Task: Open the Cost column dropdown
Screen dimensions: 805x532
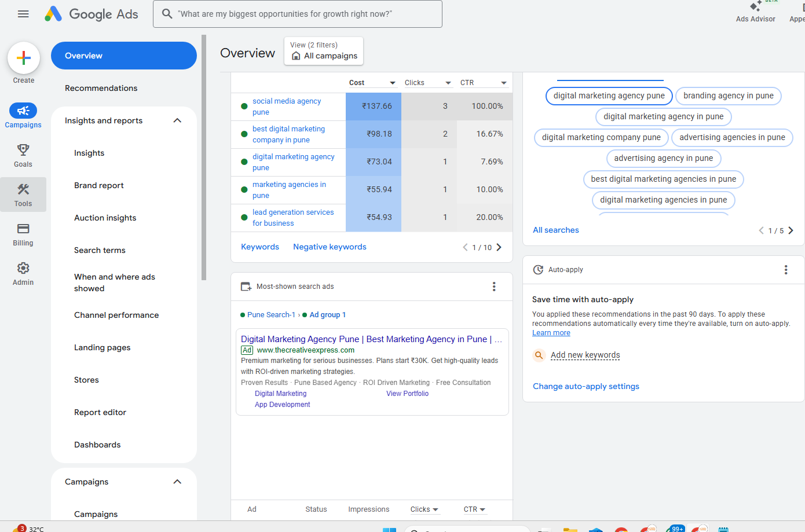Action: pos(392,83)
